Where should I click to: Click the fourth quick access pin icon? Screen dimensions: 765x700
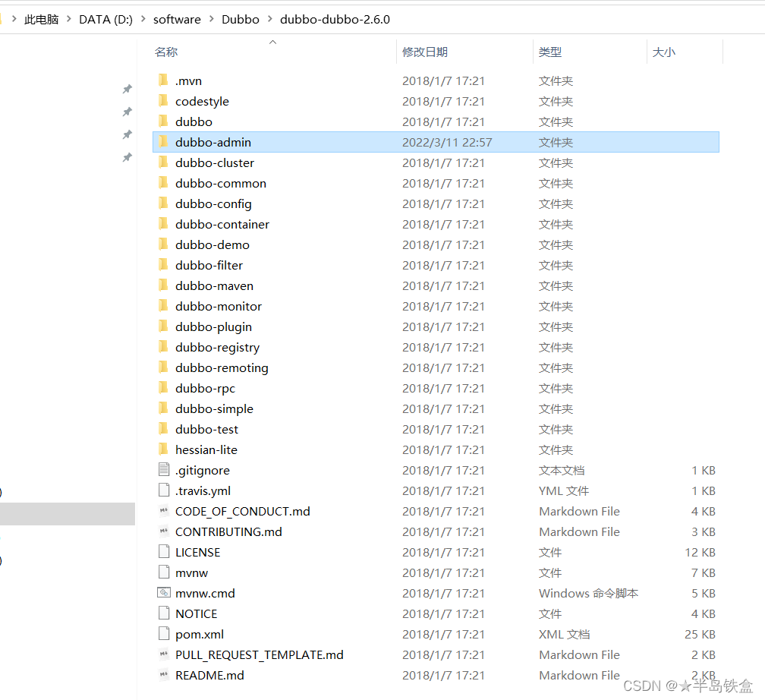tap(127, 157)
